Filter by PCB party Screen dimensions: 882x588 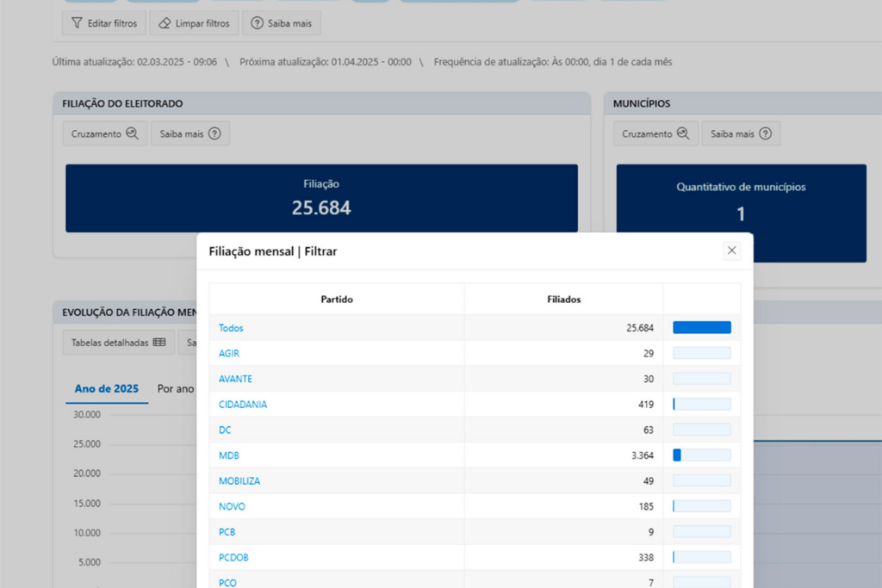[x=227, y=532]
